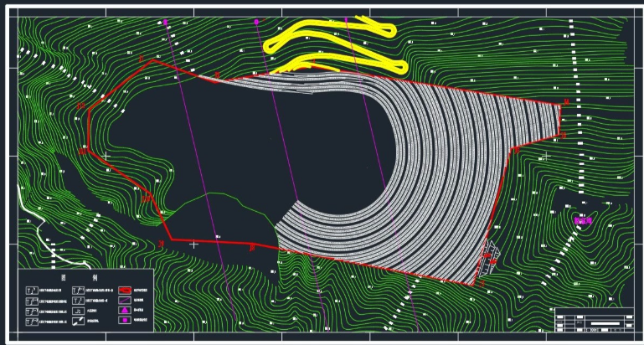
Task: Click the red boundary symbol in the legend
Action: [125, 289]
